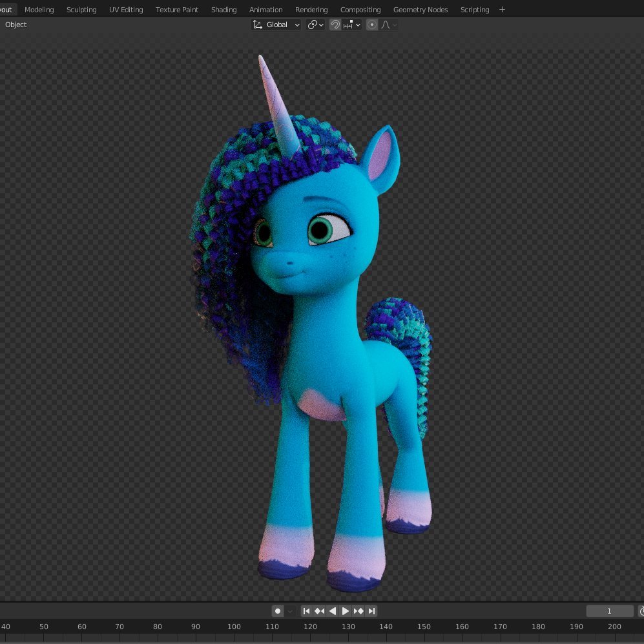Image resolution: width=644 pixels, height=644 pixels.
Task: Open the snap increment options dropdown
Action: (x=352, y=25)
